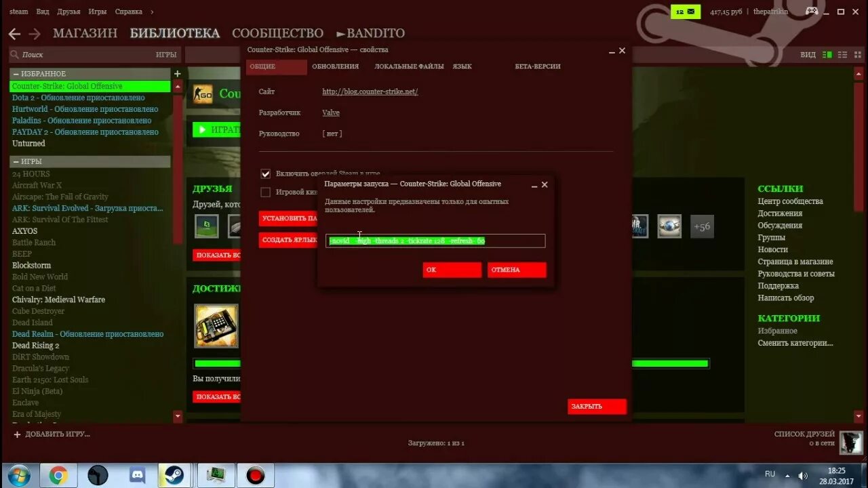The height and width of the screenshot is (488, 868).
Task: Open the Игры menu
Action: pos(98,12)
